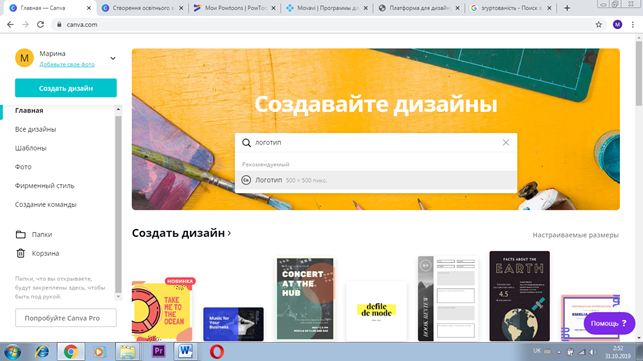This screenshot has width=643, height=361.
Task: Open File Explorer from taskbar
Action: (x=127, y=352)
